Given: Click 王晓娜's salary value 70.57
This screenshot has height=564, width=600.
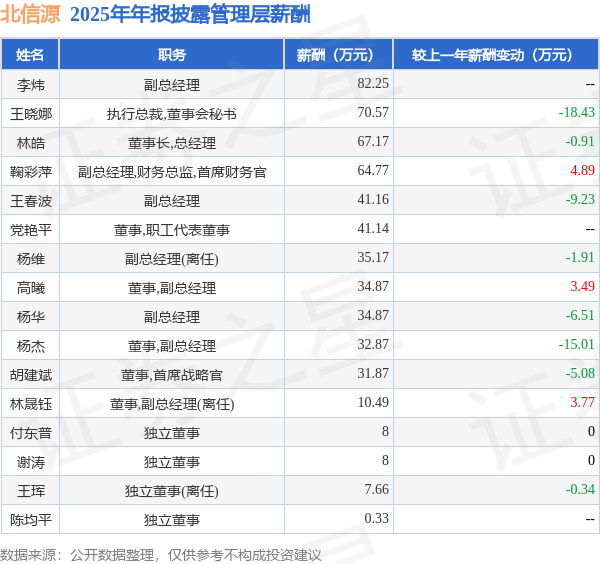Looking at the screenshot, I should (373, 112).
